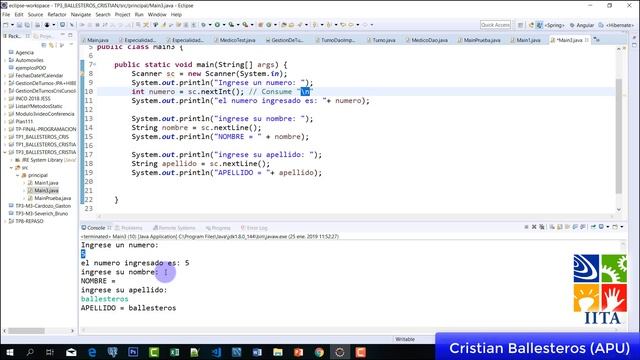Screen dimensions: 640x360
Task: Open Chrome from taskbar
Action: pos(319,352)
